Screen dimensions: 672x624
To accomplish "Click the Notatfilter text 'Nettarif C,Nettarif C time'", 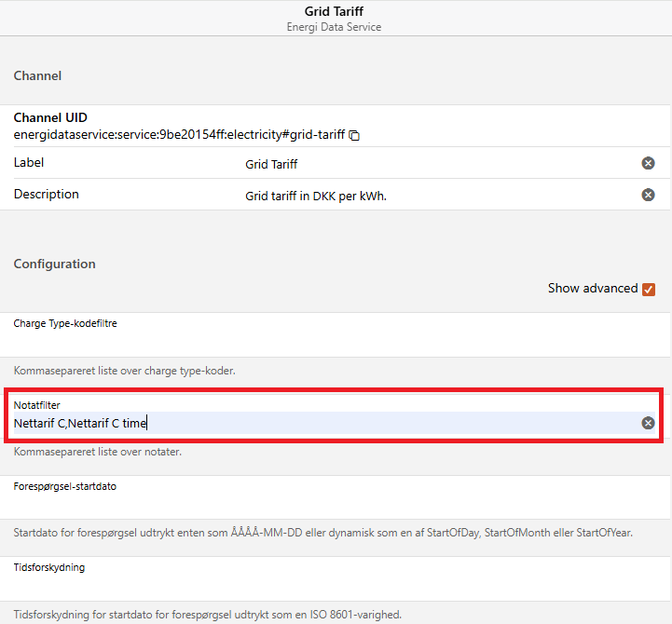I will point(81,424).
